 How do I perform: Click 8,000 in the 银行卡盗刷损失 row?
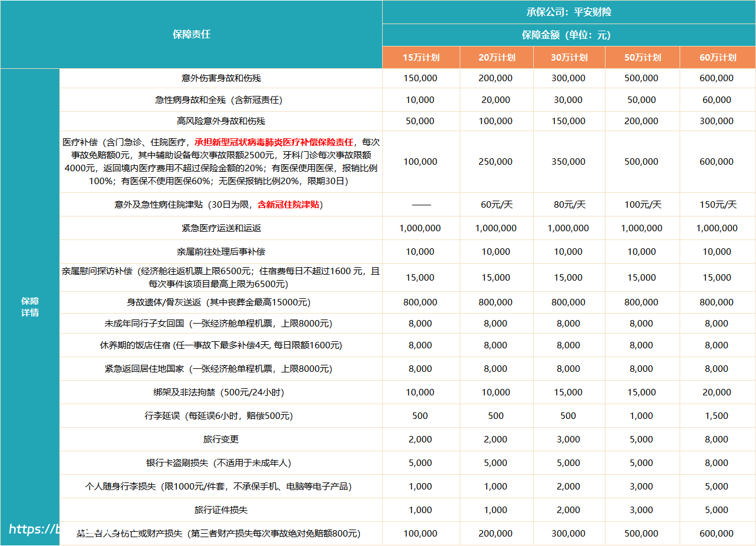(717, 462)
